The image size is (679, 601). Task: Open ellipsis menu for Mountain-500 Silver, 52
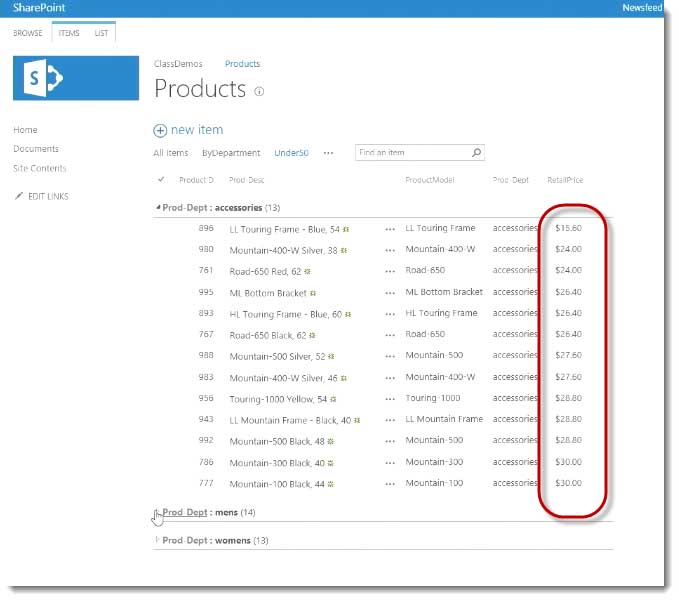(390, 356)
